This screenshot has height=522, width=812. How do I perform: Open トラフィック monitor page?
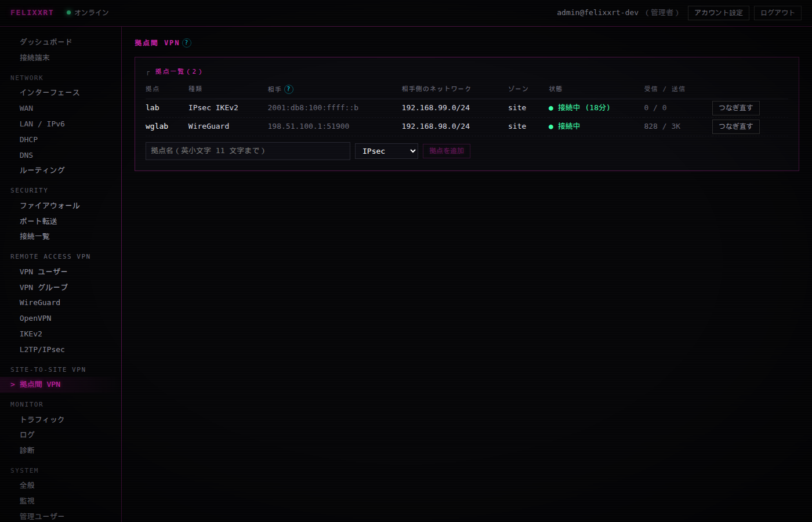42,419
